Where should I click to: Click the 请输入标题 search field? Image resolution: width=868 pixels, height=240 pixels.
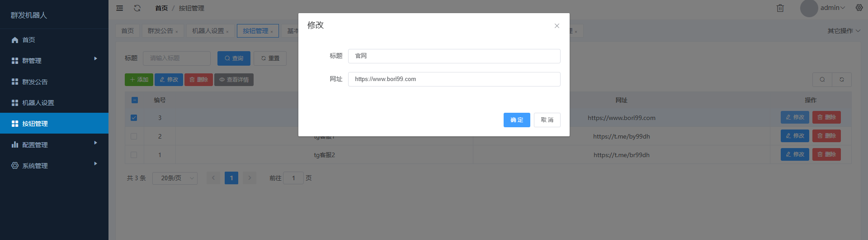[x=177, y=58]
